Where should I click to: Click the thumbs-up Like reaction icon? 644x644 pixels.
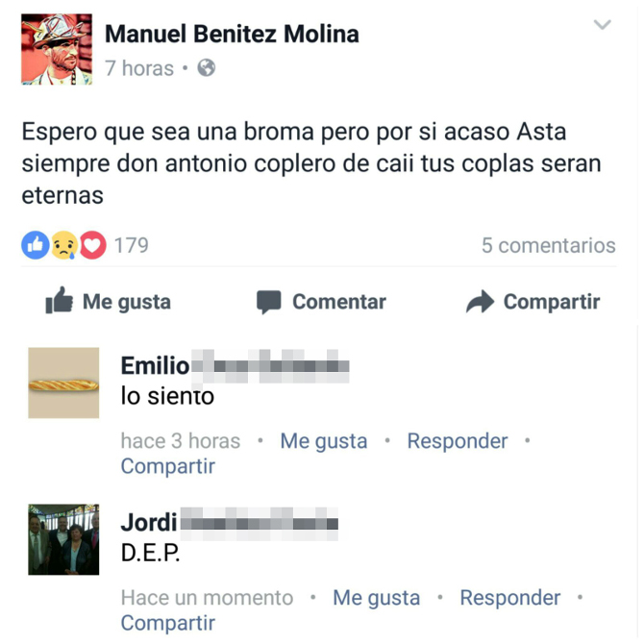(x=36, y=245)
